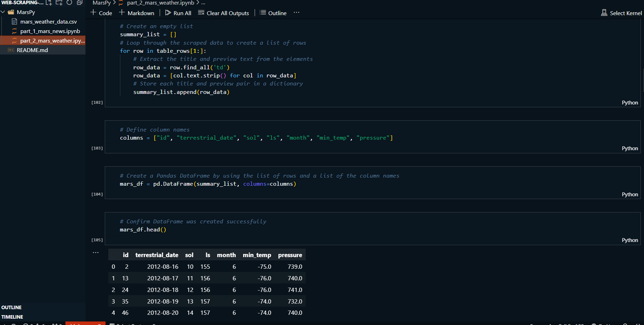
Task: Click the New File icon in Explorer header
Action: point(49,3)
